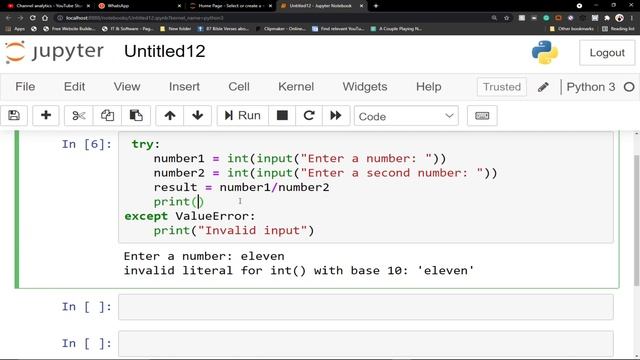Click the 'result = number1/number2' line
Screen dimensions: 640x360
(x=241, y=187)
